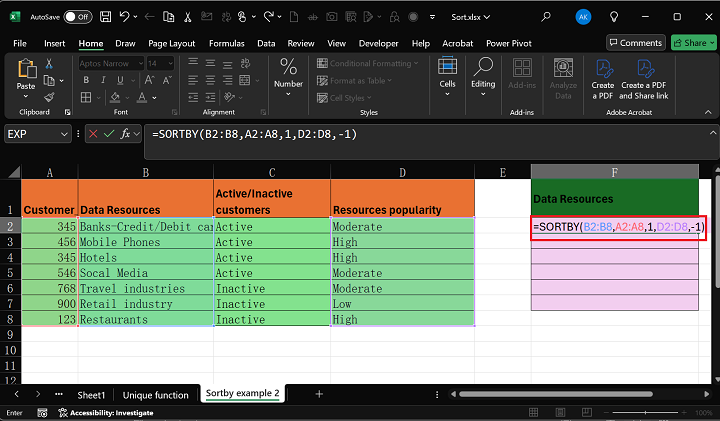The width and height of the screenshot is (720, 421).
Task: Add a new sheet with plus button
Action: click(x=319, y=395)
